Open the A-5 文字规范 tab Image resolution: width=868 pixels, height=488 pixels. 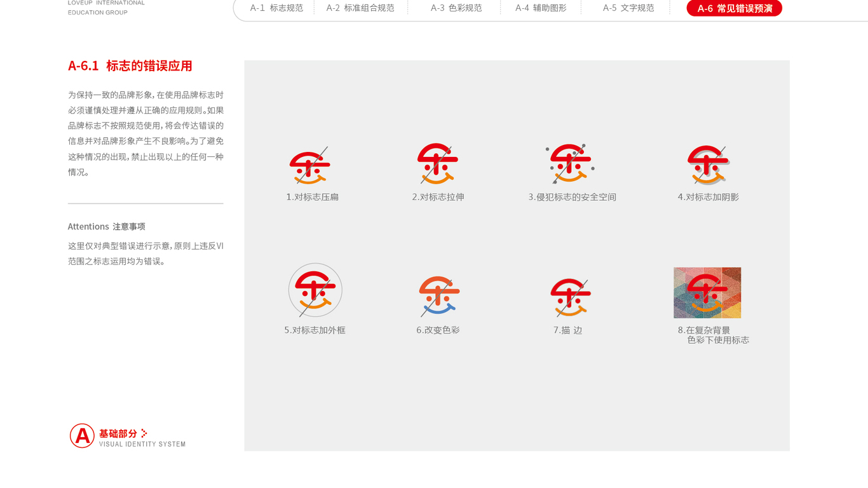tap(628, 8)
